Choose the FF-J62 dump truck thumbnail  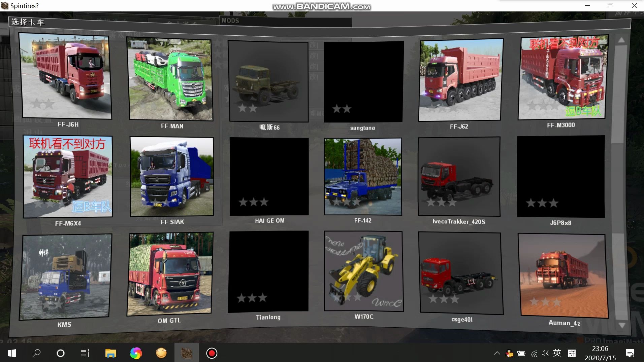coord(461,80)
